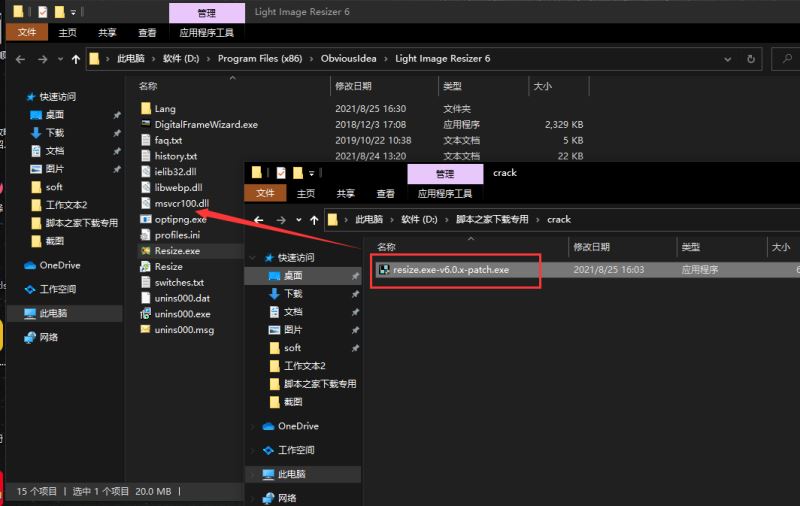Go up one level in Light Image Resizer window

(76, 59)
